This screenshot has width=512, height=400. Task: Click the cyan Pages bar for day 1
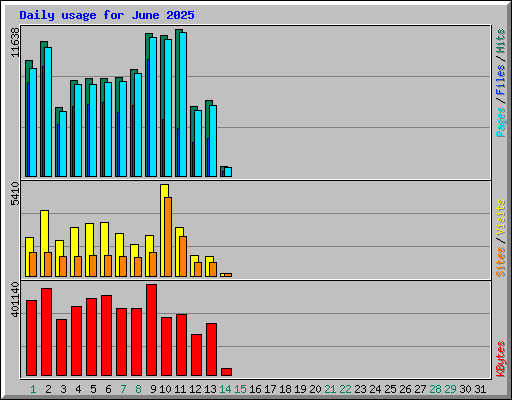click(x=33, y=122)
